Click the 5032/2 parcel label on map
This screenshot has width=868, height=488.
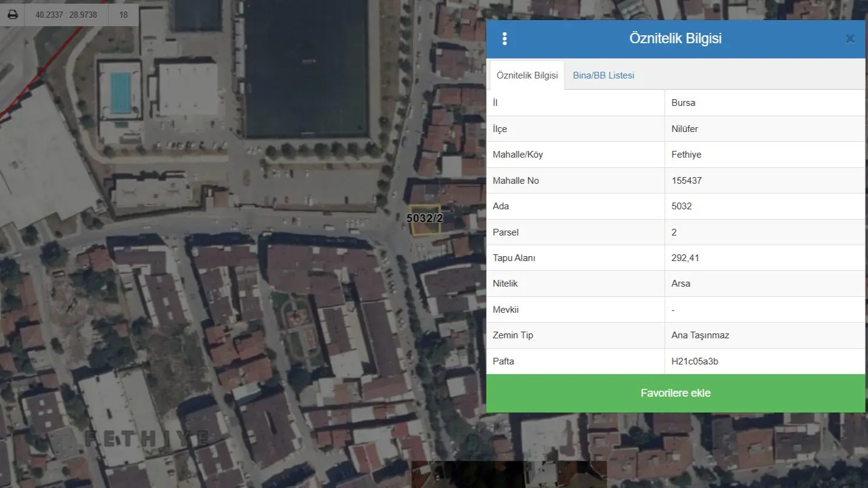coord(425,218)
